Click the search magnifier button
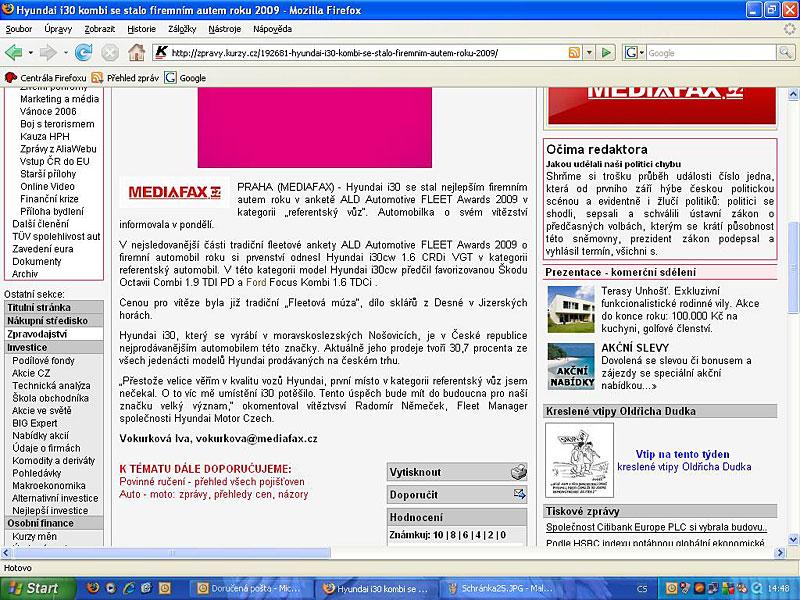The image size is (800, 600). pyautogui.click(x=785, y=53)
